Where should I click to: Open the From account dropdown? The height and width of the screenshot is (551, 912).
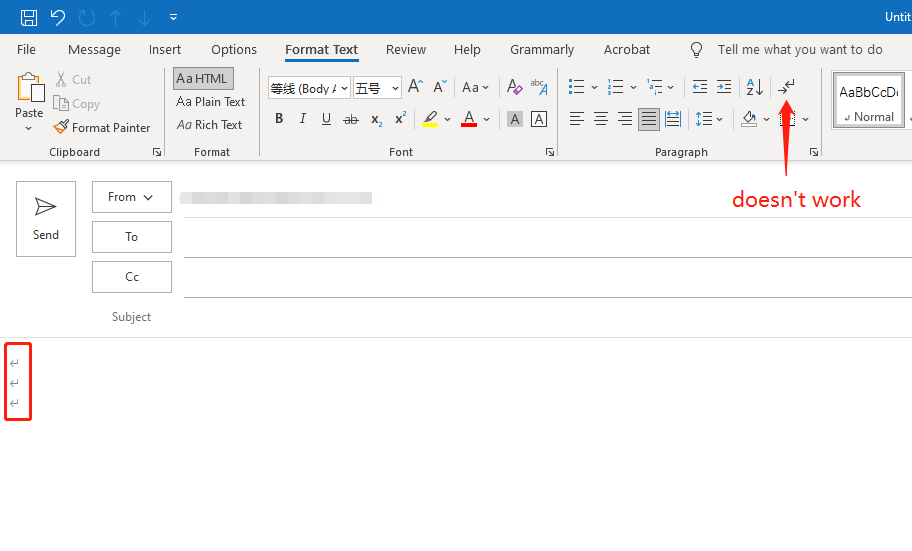(x=131, y=197)
